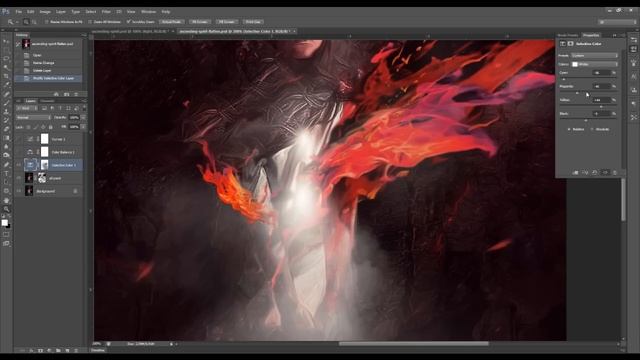Viewport: 640px width, 360px height.
Task: Reset adjustment to defaults in Properties panel
Action: coord(595,173)
